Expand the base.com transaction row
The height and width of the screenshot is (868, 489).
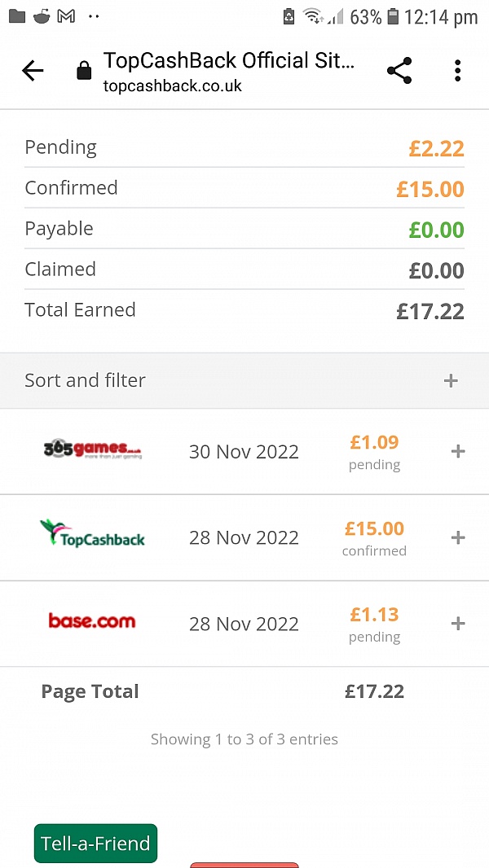pos(458,624)
